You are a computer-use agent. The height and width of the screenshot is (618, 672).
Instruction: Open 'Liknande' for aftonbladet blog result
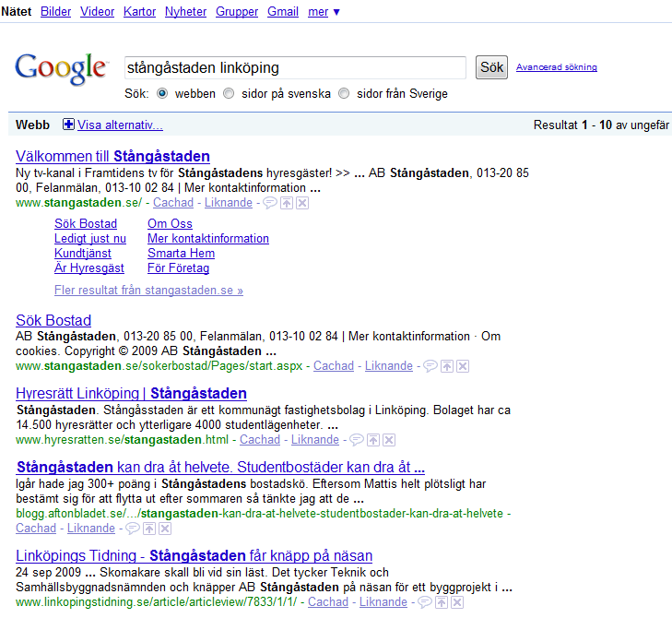(x=91, y=529)
